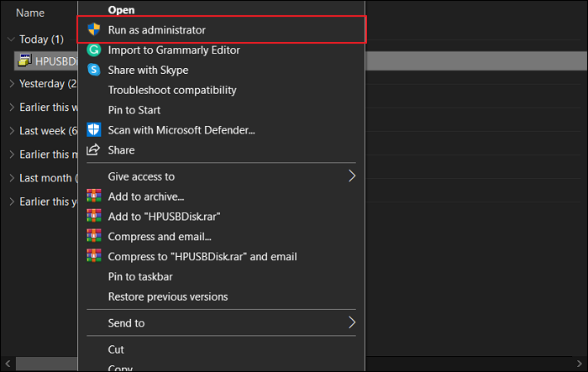Choose Pin to Start
Screen dimensions: 588x372
click(134, 110)
